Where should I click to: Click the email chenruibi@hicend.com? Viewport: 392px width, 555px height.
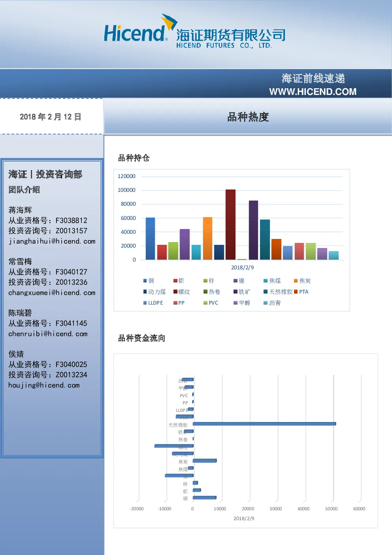tap(48, 333)
